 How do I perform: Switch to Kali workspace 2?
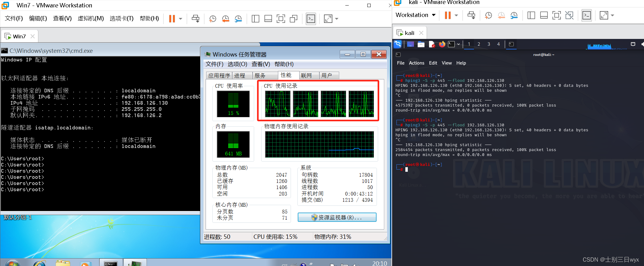479,44
